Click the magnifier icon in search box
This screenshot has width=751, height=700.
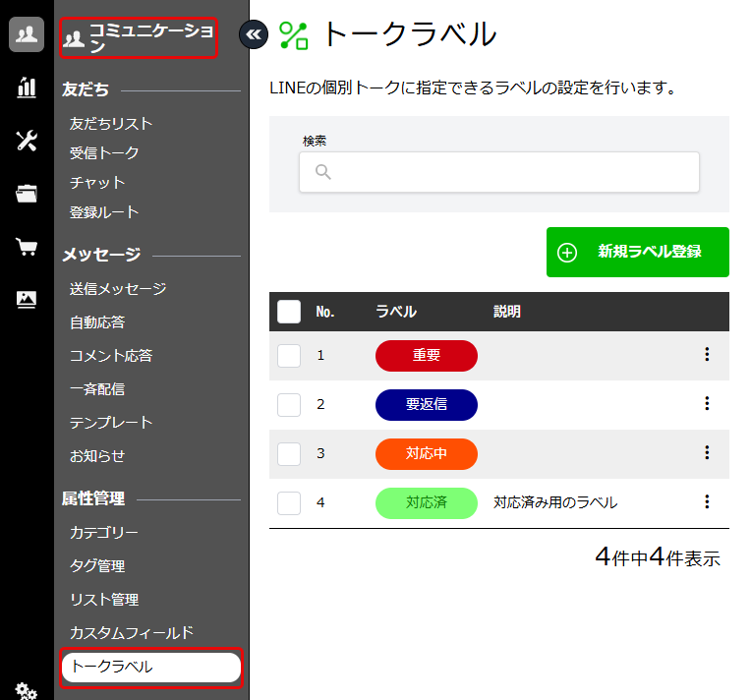pyautogui.click(x=323, y=171)
